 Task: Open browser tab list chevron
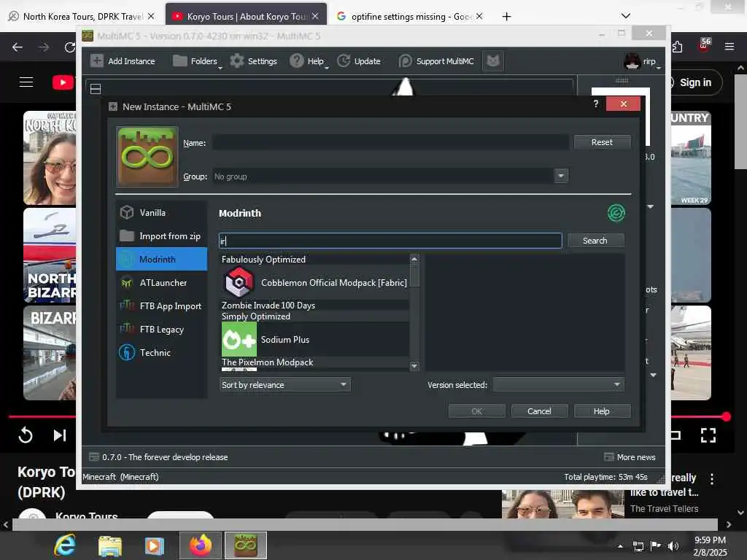point(625,16)
